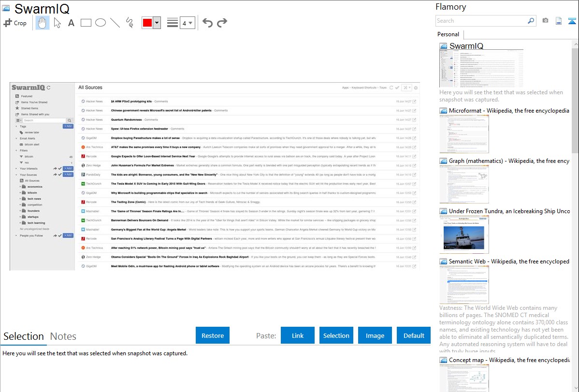Activate the Crop tool
Screen dimensions: 579x392
point(15,23)
